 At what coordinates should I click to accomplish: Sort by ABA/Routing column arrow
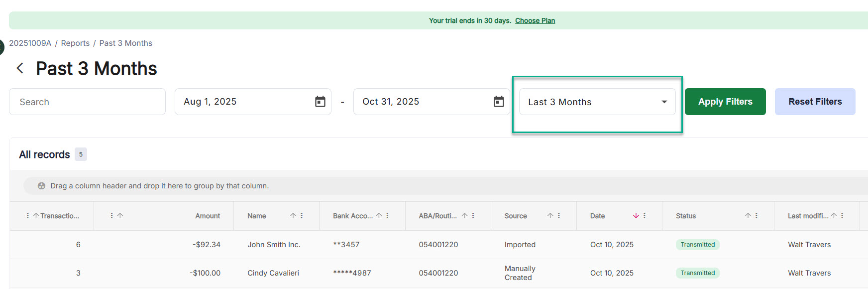[x=464, y=216]
